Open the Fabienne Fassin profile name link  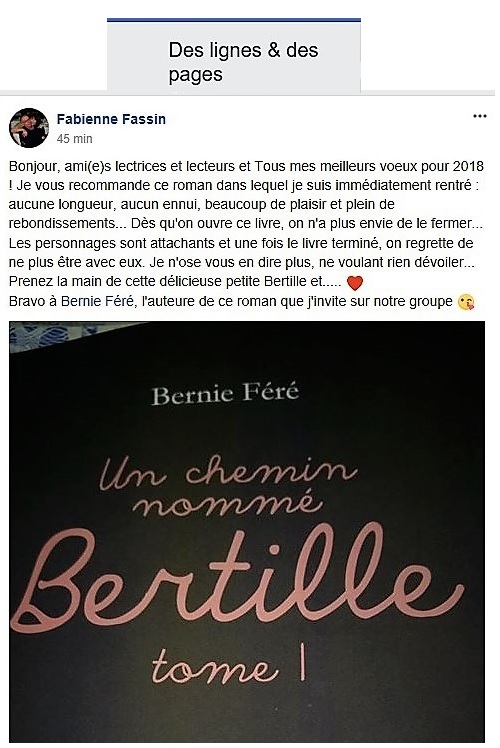coord(111,119)
